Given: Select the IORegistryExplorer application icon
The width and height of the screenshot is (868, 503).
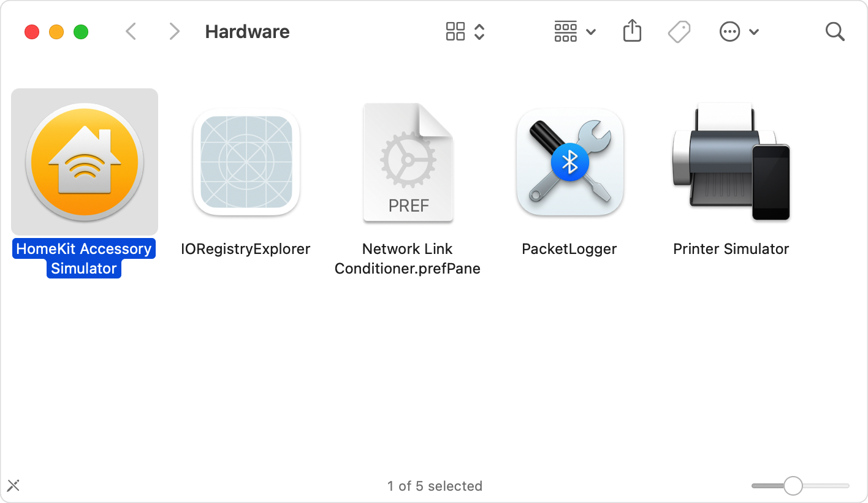Looking at the screenshot, I should click(246, 161).
